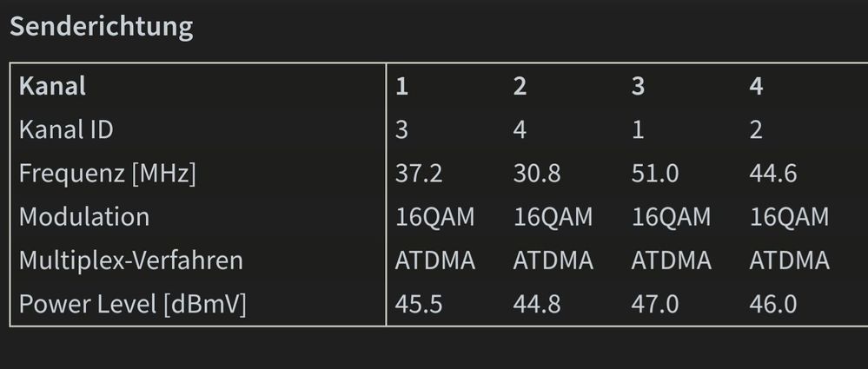Click the 16QAM modulation for channel 4
The width and height of the screenshot is (868, 369).
(x=790, y=217)
